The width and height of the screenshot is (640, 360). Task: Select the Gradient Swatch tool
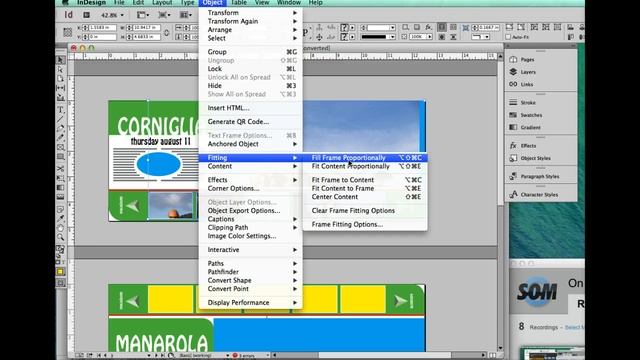click(60, 188)
